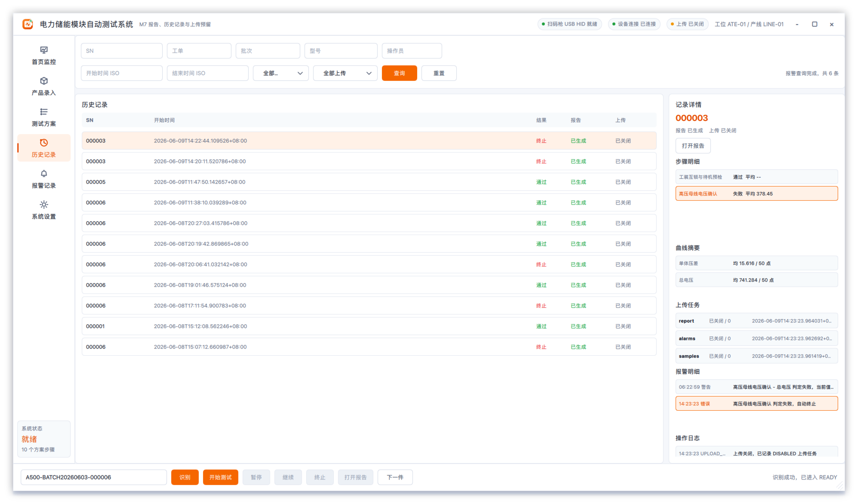Open the 报警记录 bell icon
This screenshot has width=858, height=504.
tap(44, 174)
